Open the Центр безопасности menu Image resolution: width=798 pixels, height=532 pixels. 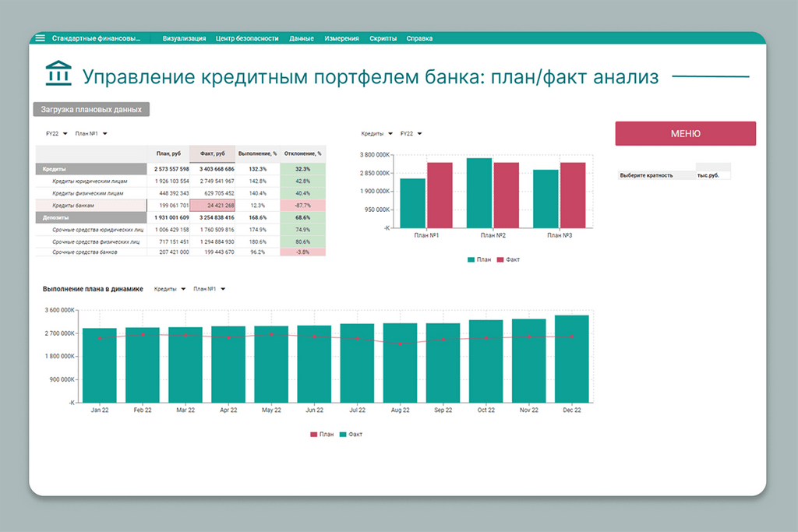point(247,38)
